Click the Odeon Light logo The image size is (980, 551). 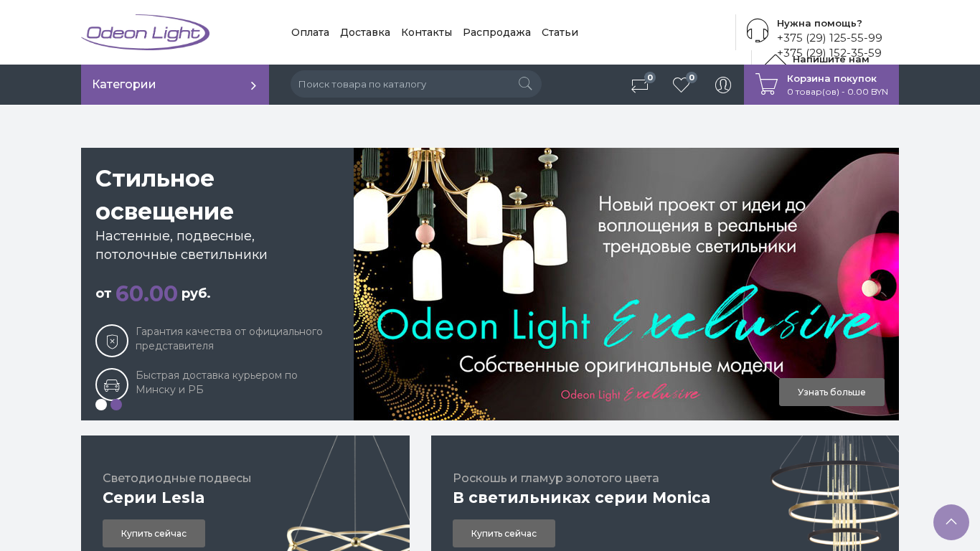coord(146,32)
